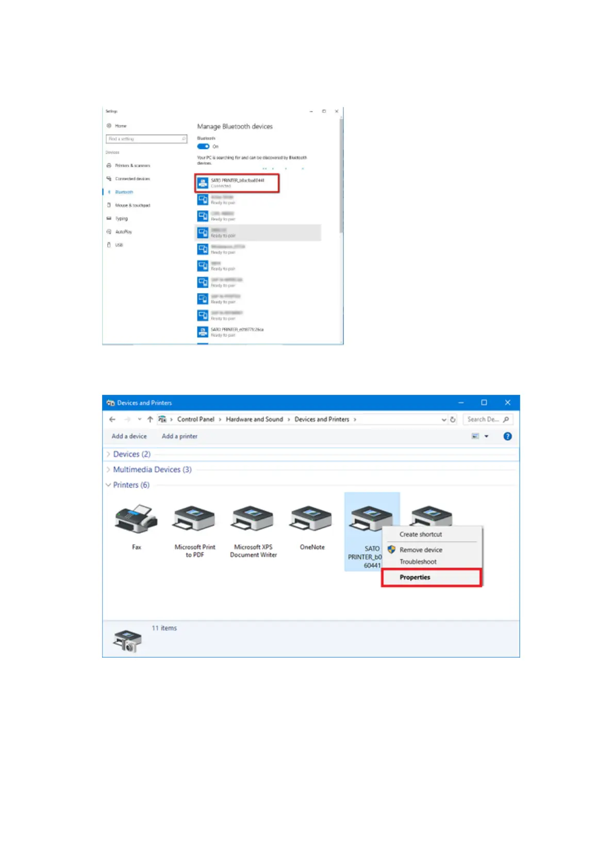Image resolution: width=614 pixels, height=868 pixels.
Task: Click the change view icon
Action: pos(475,436)
